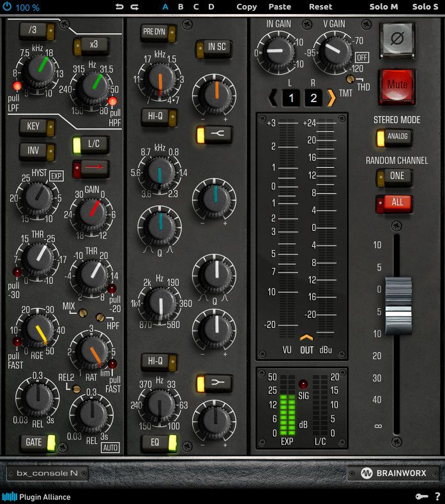Open the key license icon
Image resolution: width=445 pixels, height=504 pixels.
click(x=421, y=496)
